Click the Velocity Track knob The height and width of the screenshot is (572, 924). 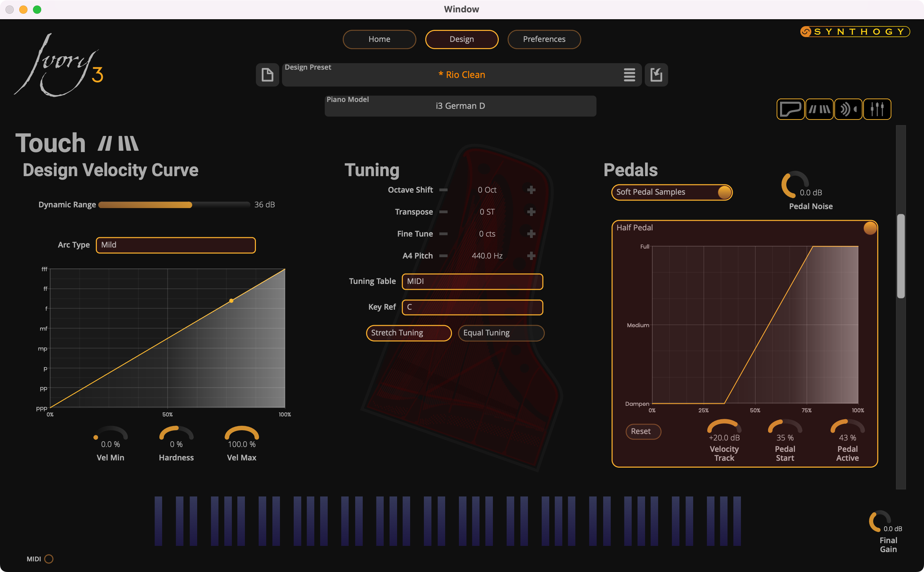724,426
